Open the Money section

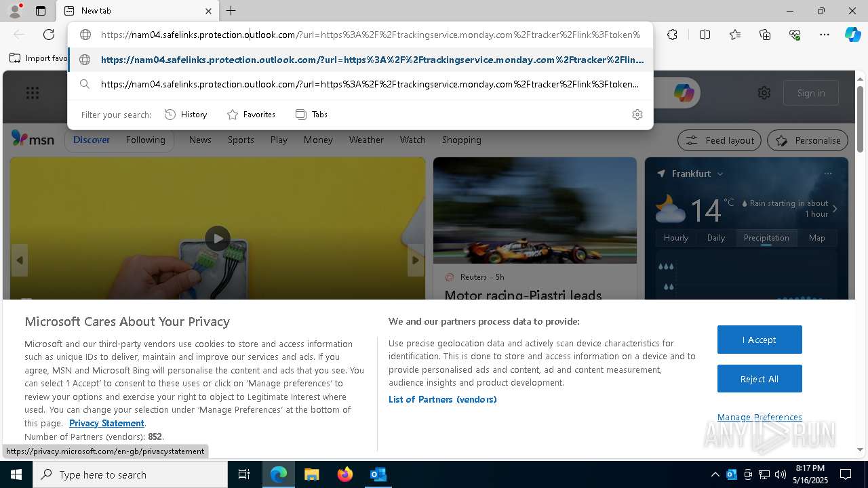318,140
